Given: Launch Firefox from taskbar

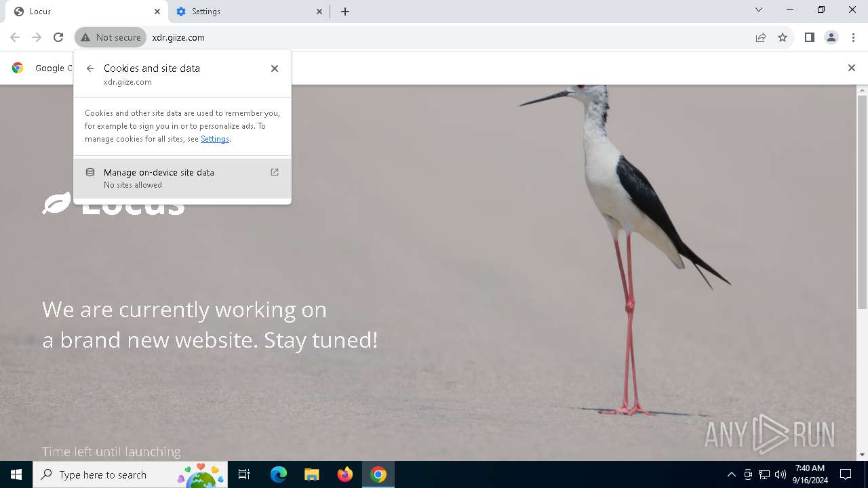Looking at the screenshot, I should 345,474.
